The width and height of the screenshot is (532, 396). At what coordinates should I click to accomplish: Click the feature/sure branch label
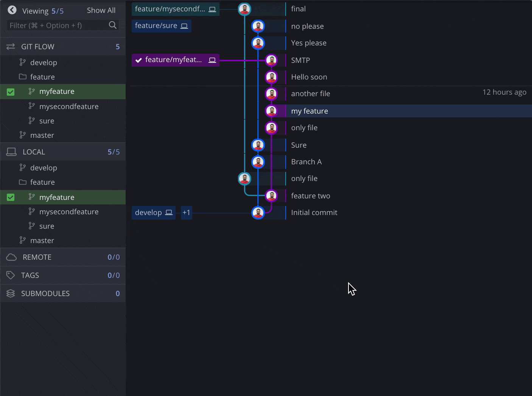pos(161,26)
